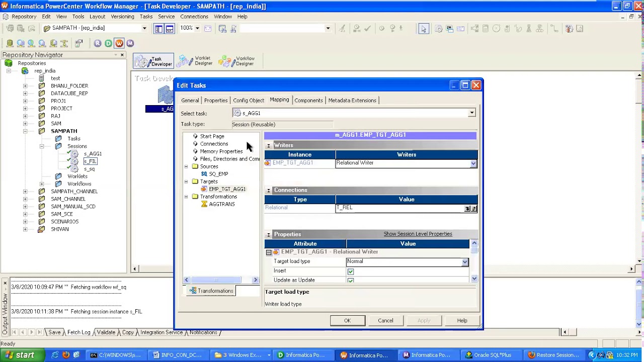Click the Repositories root database icon
The image size is (644, 362).
pos(9,63)
